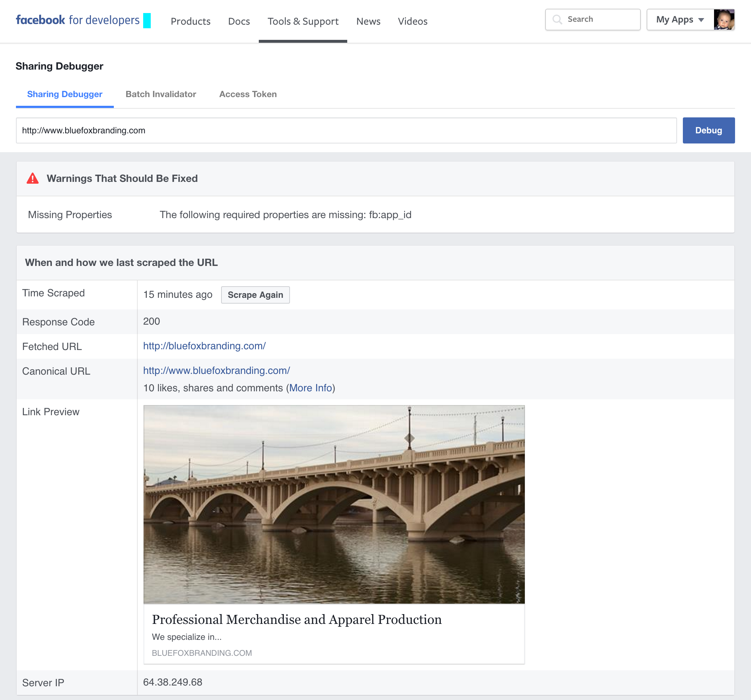This screenshot has width=751, height=700.
Task: Switch to the Access Token tab
Action: click(x=248, y=94)
